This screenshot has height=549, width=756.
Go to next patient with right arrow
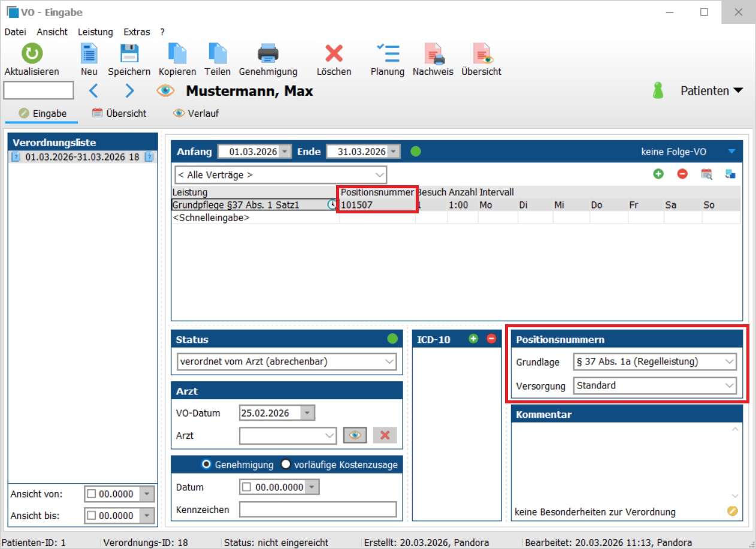(x=129, y=91)
